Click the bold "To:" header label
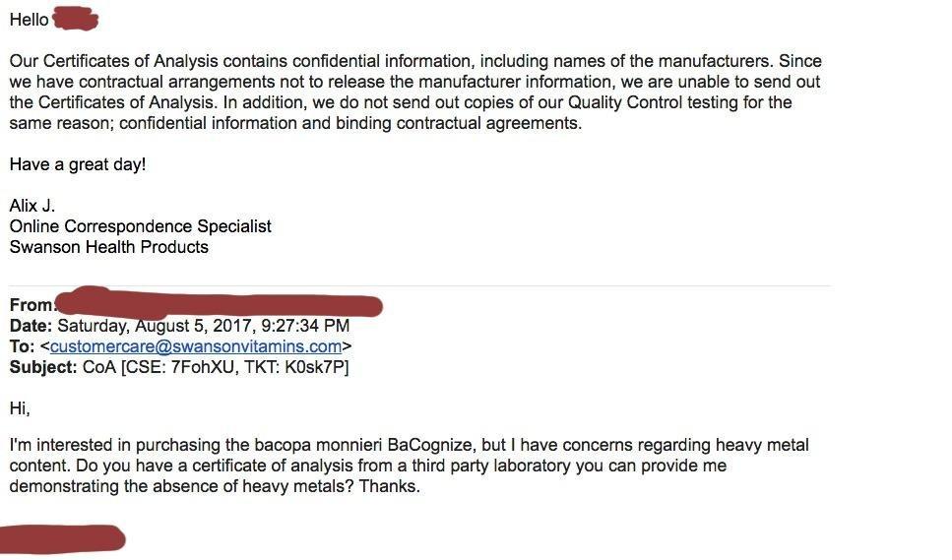The height and width of the screenshot is (560, 952). pos(22,346)
